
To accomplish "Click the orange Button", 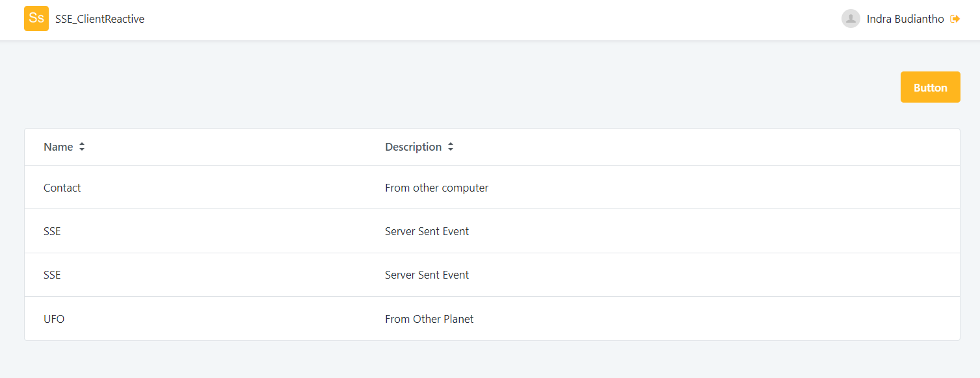I will 931,87.
